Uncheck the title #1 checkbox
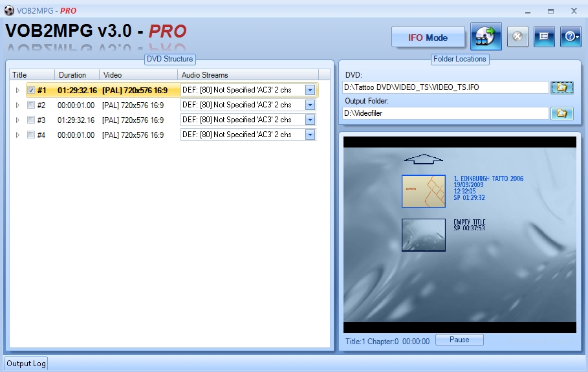This screenshot has width=588, height=372. tap(31, 90)
